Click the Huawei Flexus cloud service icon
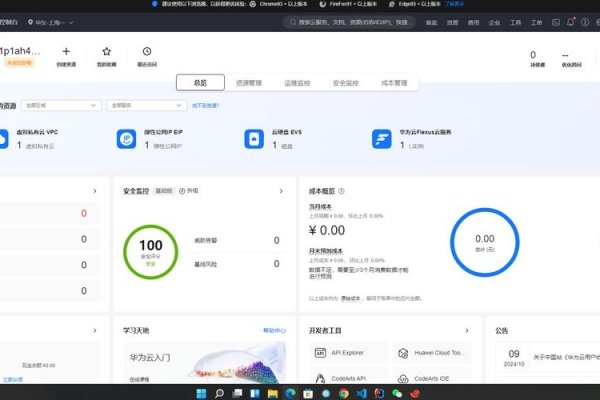 point(382,139)
